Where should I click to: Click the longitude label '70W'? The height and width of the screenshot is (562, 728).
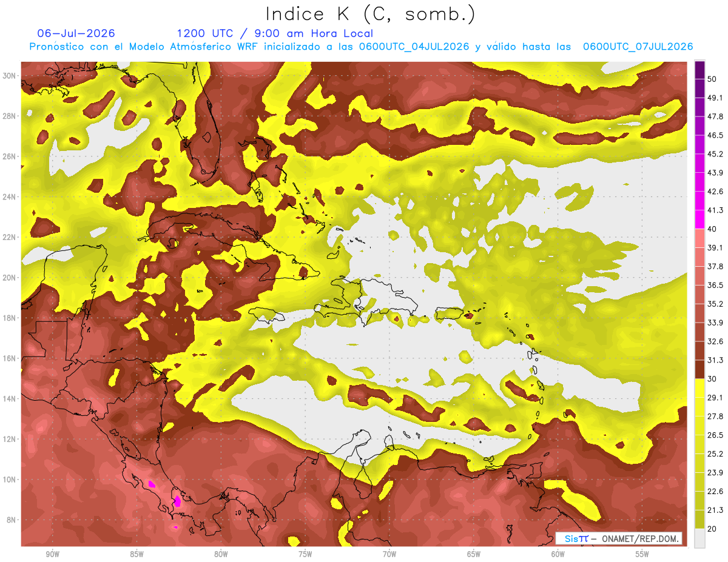click(389, 554)
